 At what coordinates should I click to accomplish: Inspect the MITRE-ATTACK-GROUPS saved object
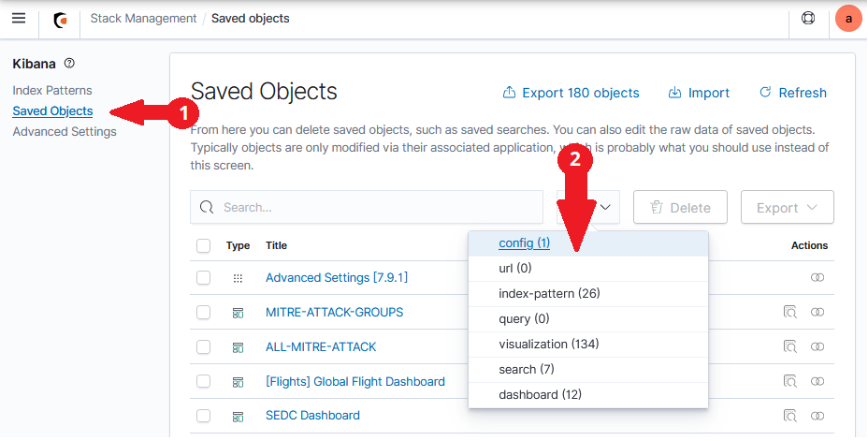[x=790, y=312]
